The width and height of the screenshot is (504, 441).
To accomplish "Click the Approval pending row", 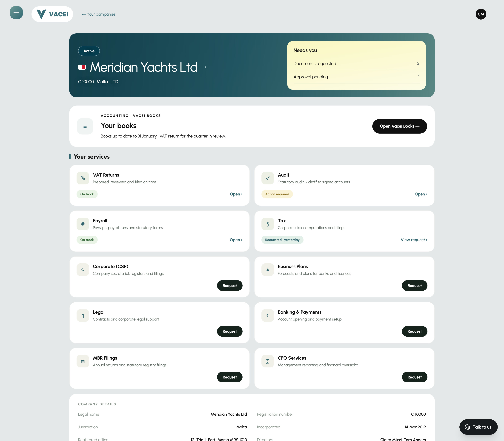I will tap(356, 77).
